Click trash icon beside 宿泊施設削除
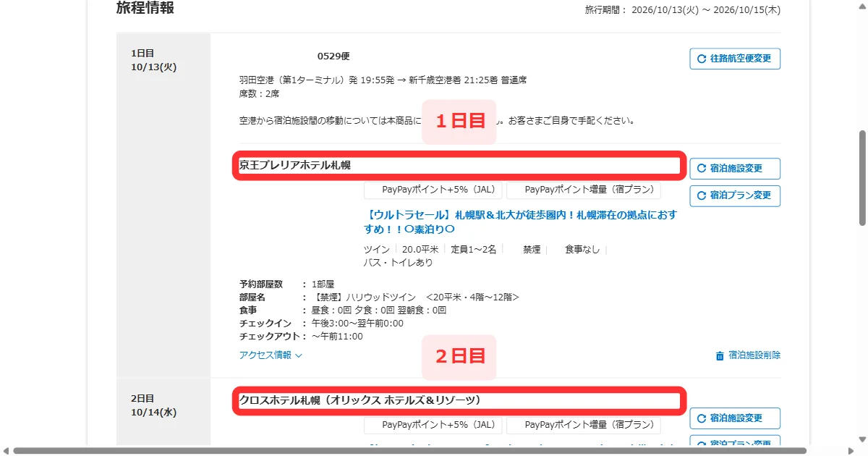 click(x=720, y=355)
